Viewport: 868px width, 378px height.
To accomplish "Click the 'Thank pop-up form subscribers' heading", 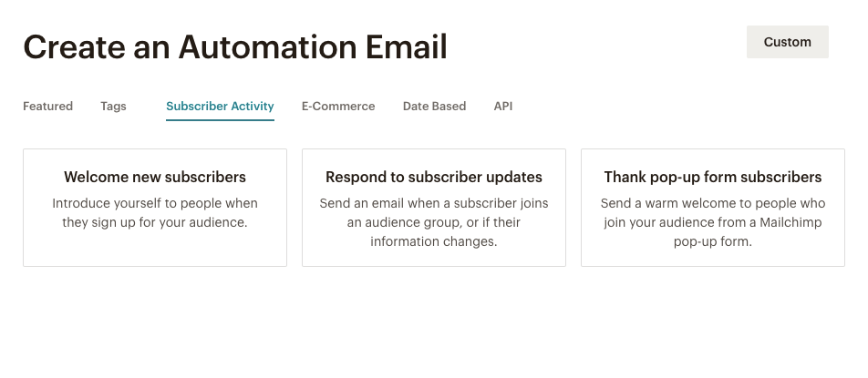I will [713, 177].
